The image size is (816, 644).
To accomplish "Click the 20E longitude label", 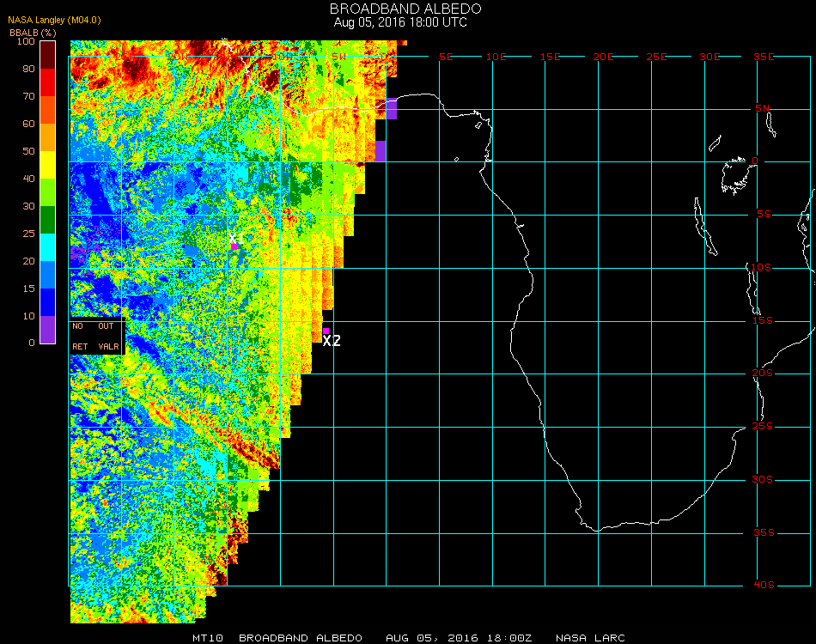I will 604,57.
